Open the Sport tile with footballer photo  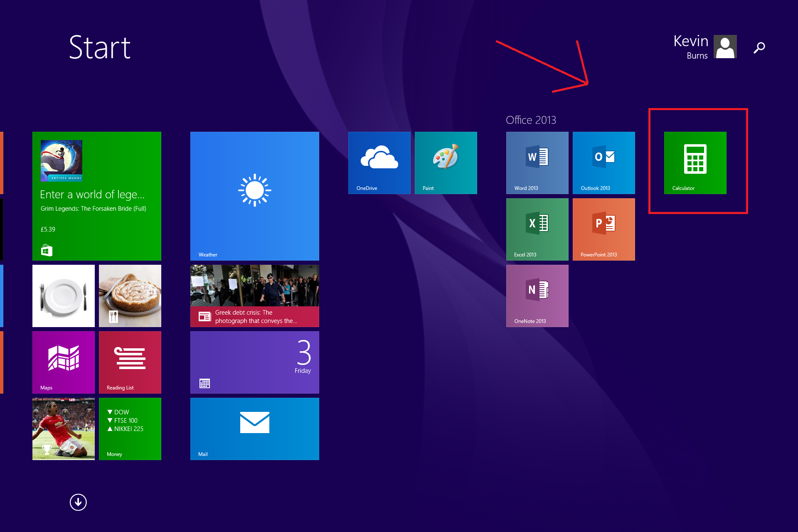[63, 429]
